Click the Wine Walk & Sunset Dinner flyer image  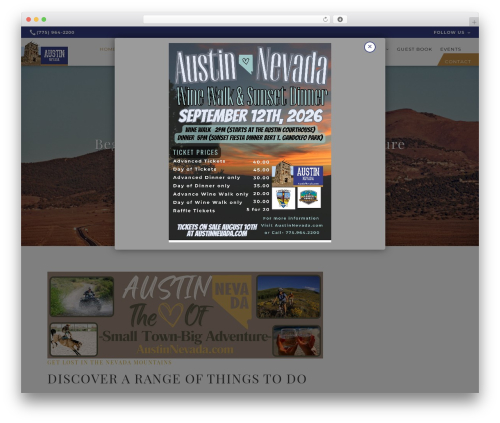250,142
